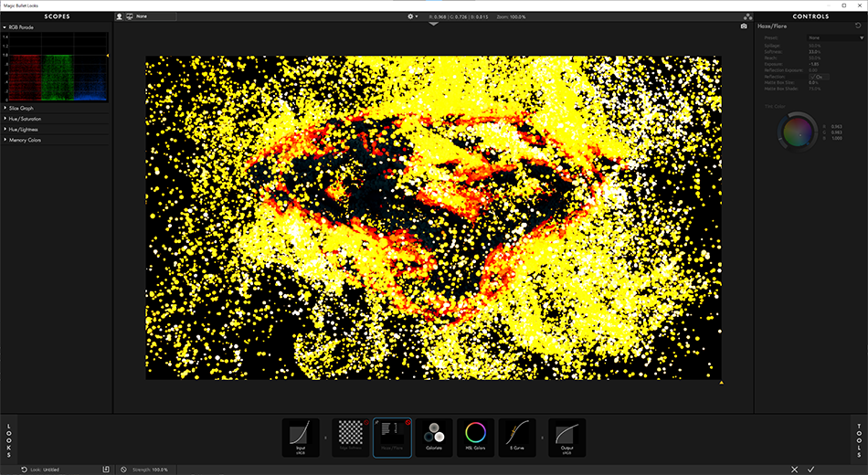
Task: Select the Colorista tool card
Action: (434, 438)
